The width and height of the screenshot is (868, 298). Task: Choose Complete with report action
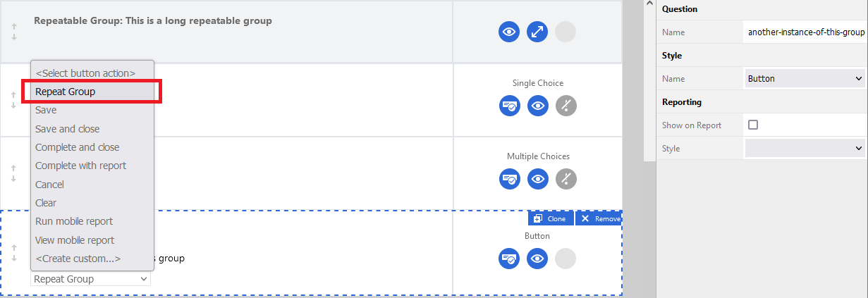pos(80,166)
